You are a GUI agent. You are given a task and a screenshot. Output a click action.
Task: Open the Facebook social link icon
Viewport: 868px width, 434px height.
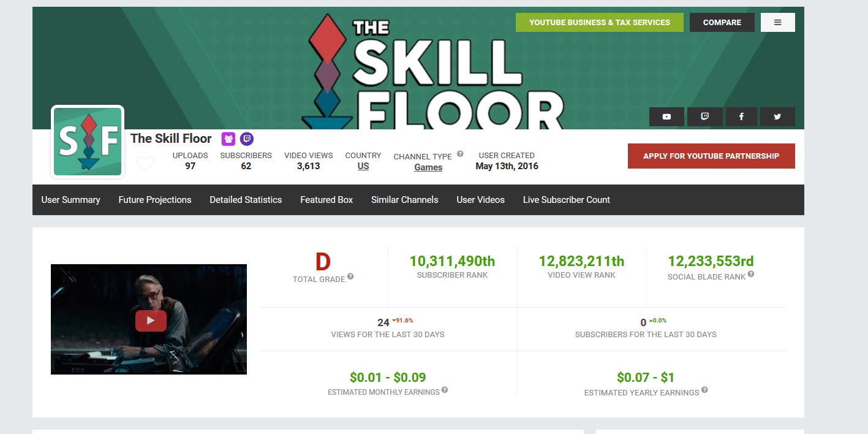pyautogui.click(x=741, y=116)
